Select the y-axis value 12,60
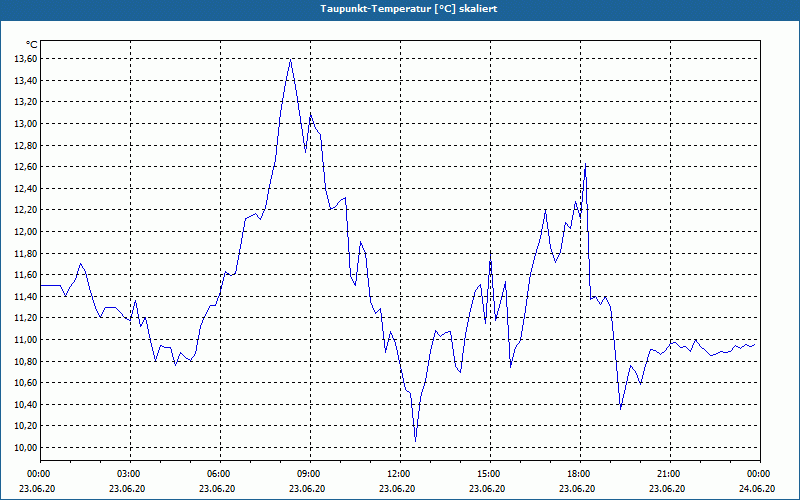 pyautogui.click(x=26, y=167)
